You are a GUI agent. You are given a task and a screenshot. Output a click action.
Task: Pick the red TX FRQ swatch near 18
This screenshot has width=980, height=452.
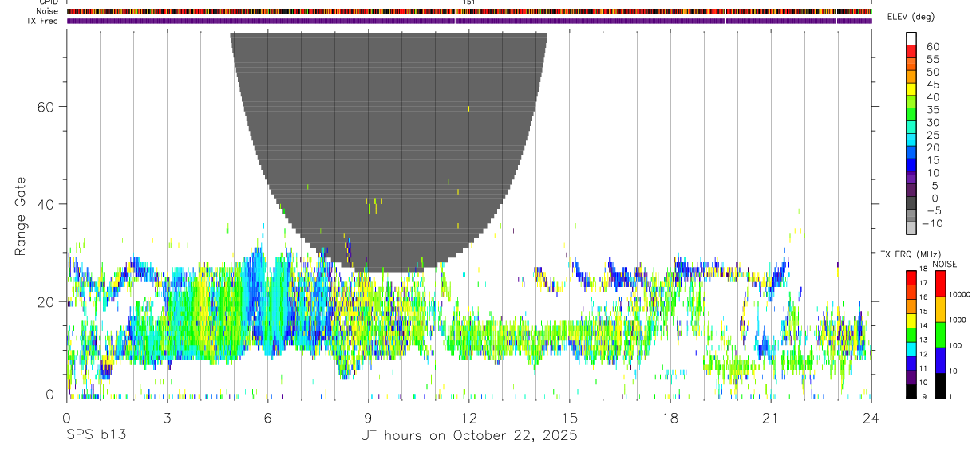point(911,278)
